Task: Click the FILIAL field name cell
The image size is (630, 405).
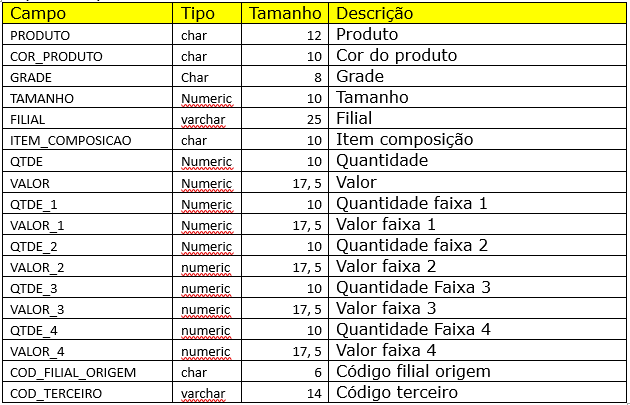Action: pyautogui.click(x=30, y=119)
